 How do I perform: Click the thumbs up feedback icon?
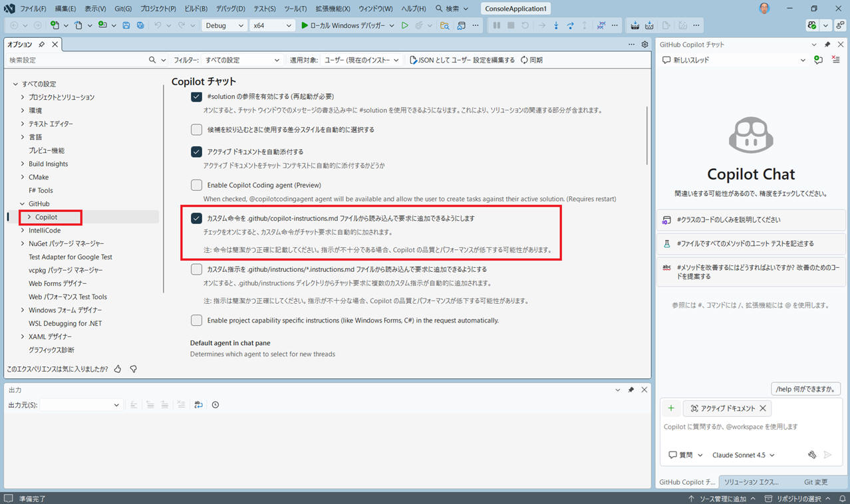pyautogui.click(x=118, y=368)
